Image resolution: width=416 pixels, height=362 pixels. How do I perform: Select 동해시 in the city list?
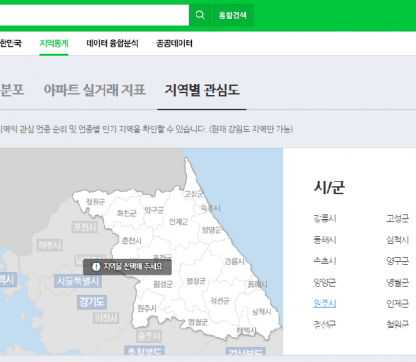pyautogui.click(x=325, y=240)
